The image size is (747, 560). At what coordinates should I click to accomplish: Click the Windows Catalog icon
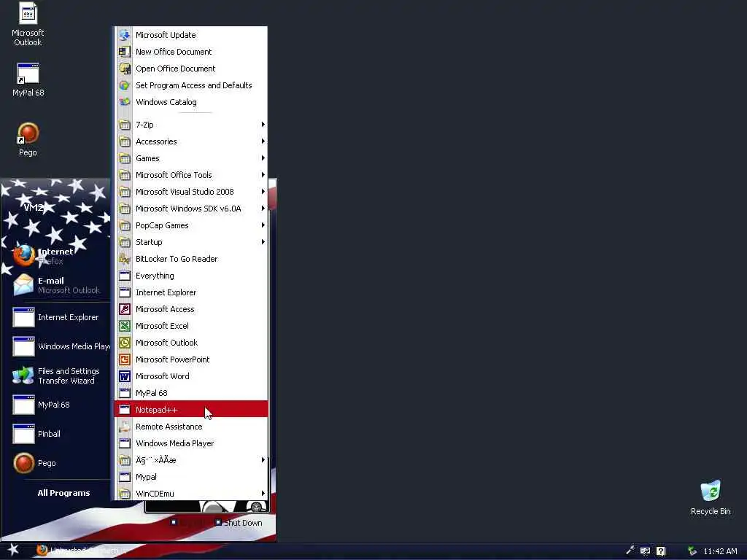(x=124, y=102)
